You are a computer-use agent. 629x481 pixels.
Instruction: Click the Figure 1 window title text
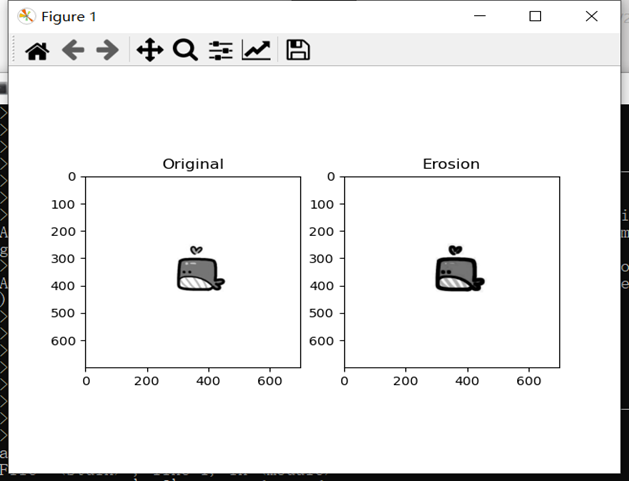pos(69,17)
